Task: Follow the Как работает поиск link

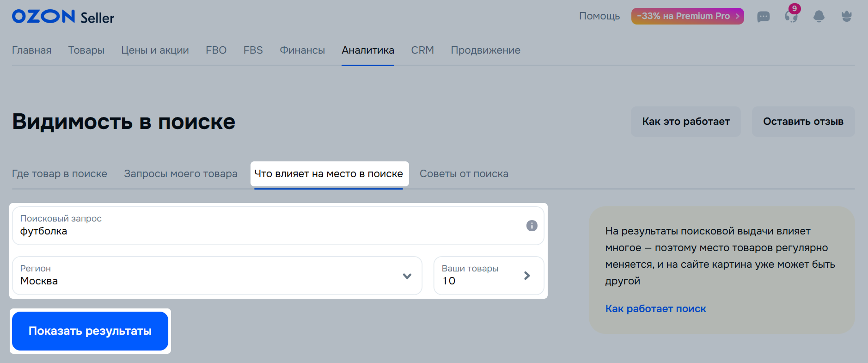Action: click(x=655, y=309)
